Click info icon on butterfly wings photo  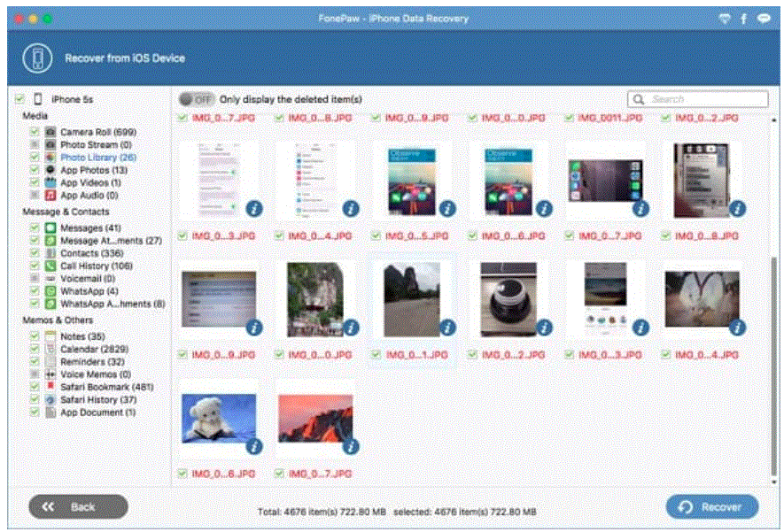point(737,328)
